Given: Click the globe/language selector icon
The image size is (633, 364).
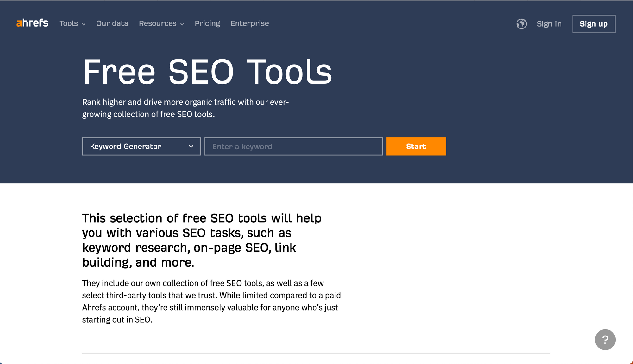Looking at the screenshot, I should tap(521, 23).
